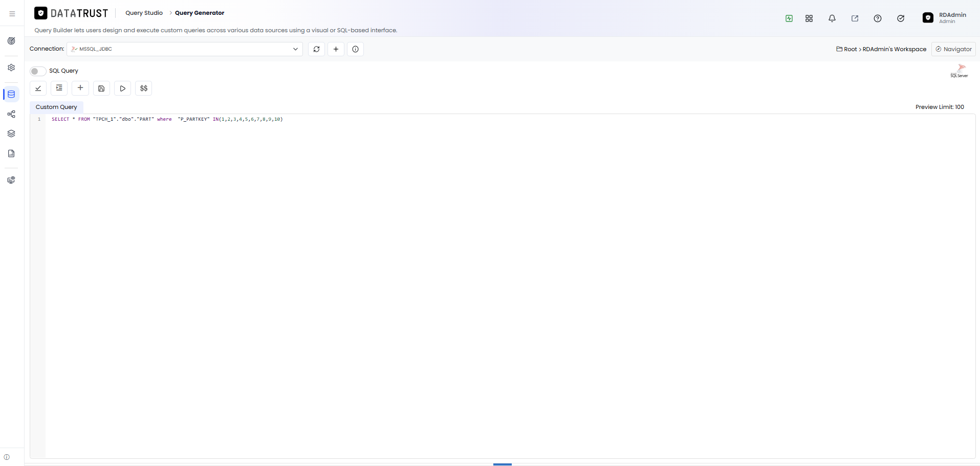980x466 pixels.
Task: Open the monitoring screen icon in sidebar
Action: pos(11,180)
